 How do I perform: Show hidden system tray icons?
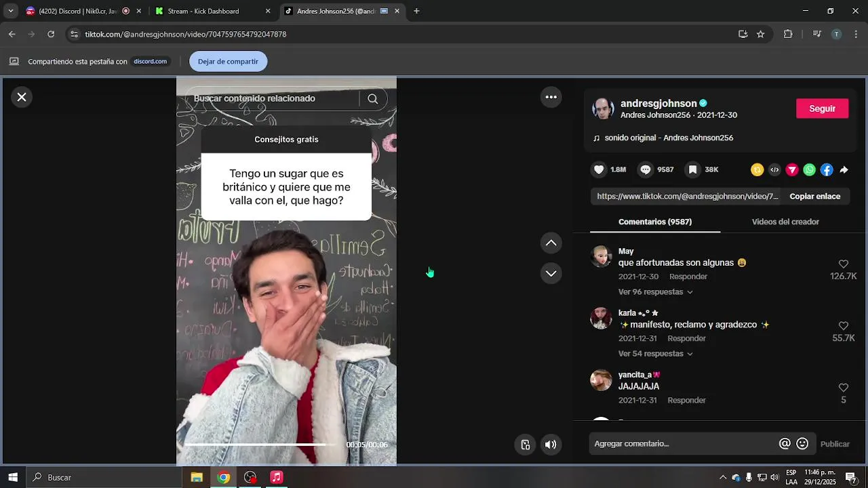tap(723, 477)
